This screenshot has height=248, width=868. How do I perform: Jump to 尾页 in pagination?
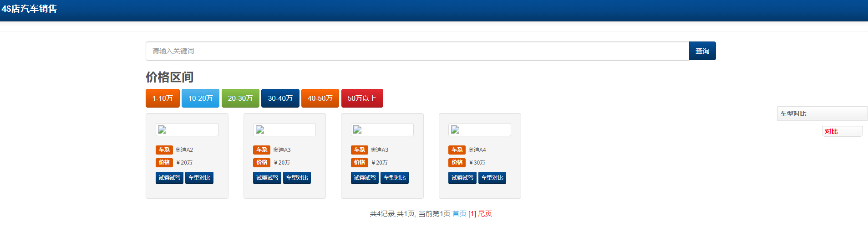(x=485, y=214)
